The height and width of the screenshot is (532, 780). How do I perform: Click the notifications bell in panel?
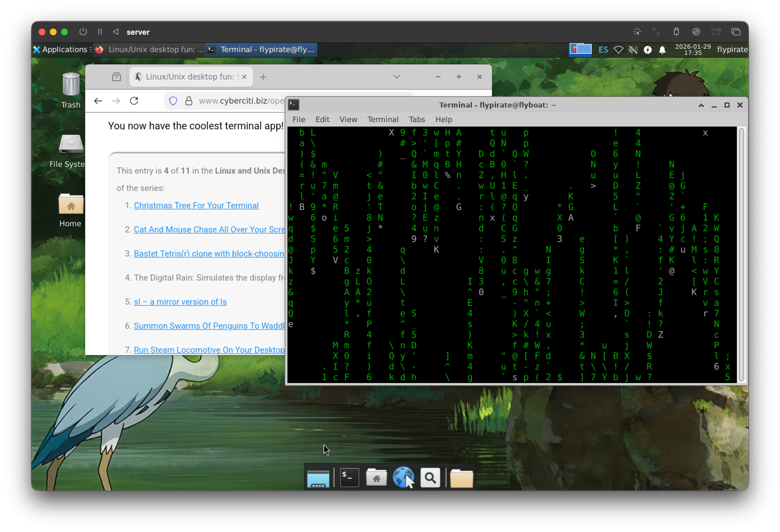pos(662,50)
